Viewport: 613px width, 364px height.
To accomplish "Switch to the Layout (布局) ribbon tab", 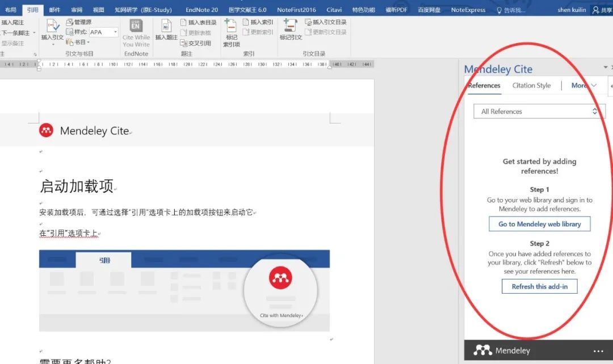I will [11, 10].
